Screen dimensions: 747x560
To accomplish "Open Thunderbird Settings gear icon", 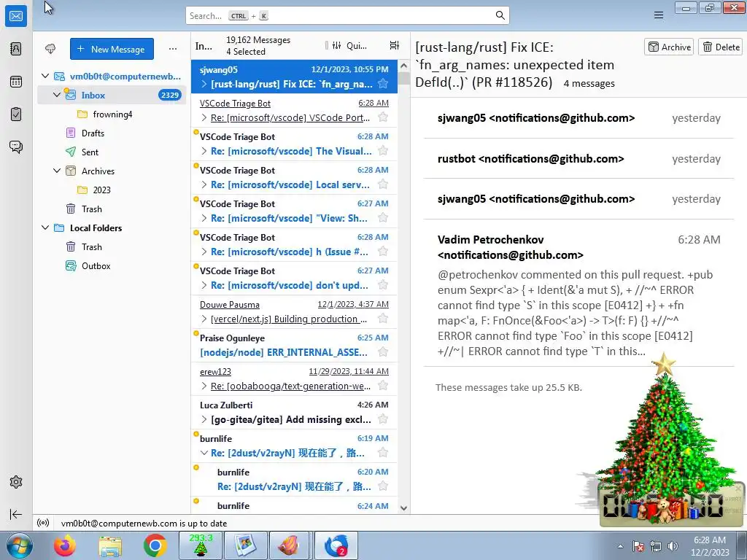I will (16, 482).
